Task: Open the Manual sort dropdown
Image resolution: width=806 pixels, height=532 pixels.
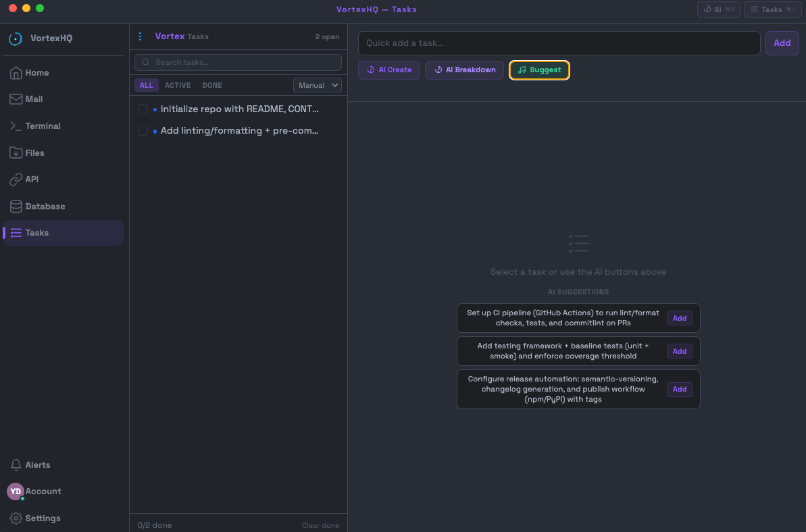Action: click(x=317, y=85)
